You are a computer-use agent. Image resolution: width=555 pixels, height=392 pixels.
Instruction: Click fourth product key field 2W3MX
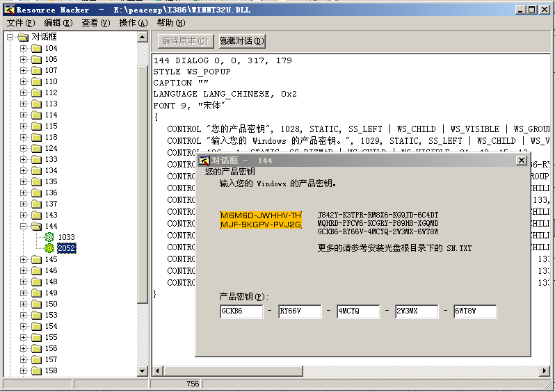tap(417, 311)
